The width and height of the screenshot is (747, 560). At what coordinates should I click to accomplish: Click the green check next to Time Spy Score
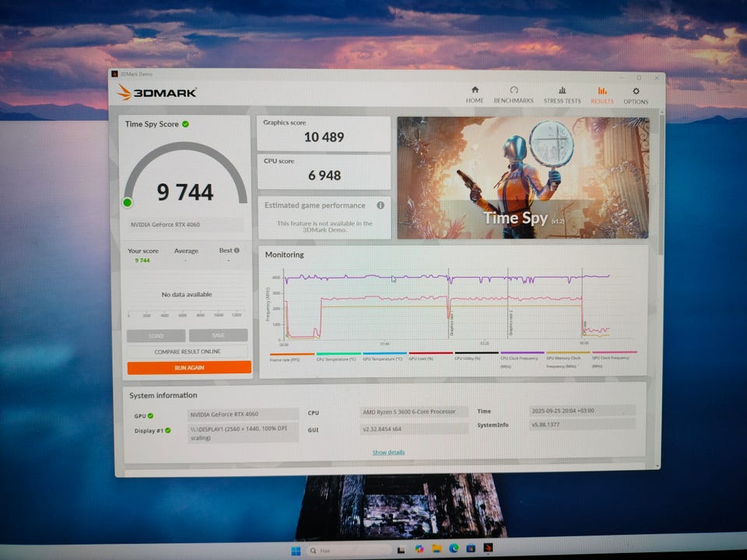pyautogui.click(x=185, y=124)
